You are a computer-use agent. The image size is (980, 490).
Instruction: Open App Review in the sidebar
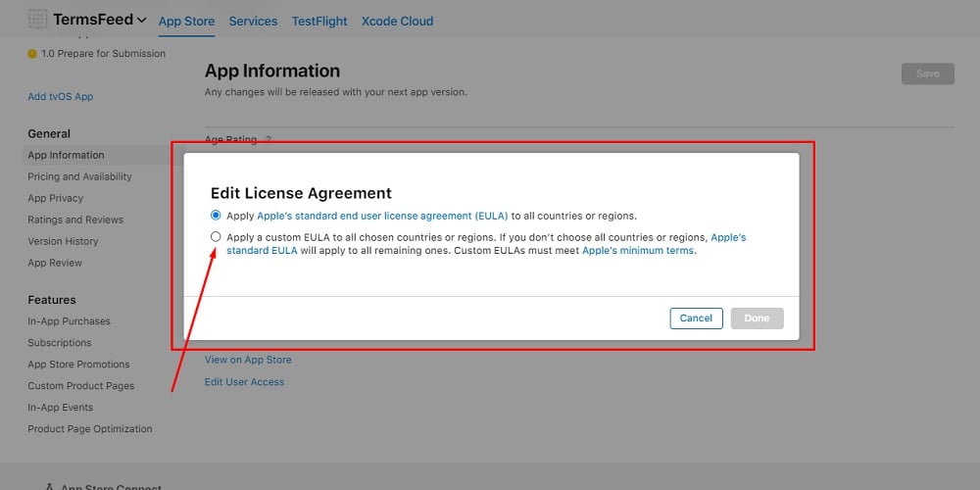pos(55,263)
